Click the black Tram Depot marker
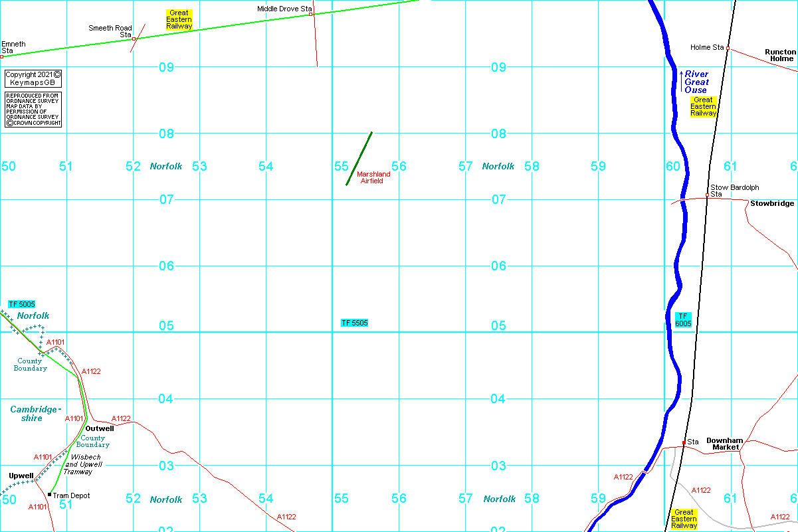798x532 pixels. (49, 494)
